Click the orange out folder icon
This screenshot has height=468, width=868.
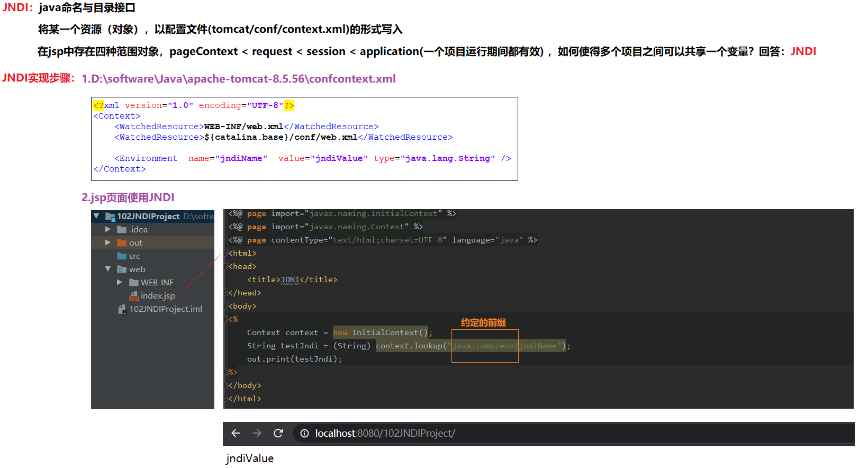pos(122,243)
